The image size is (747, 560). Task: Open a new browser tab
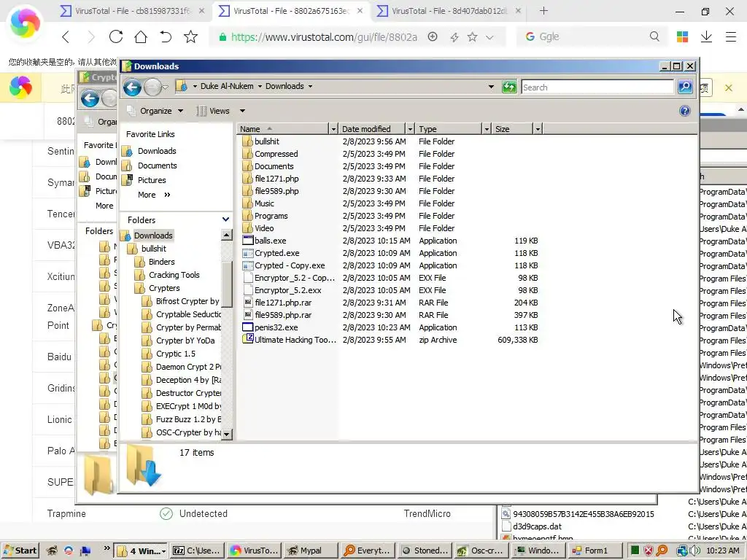[x=543, y=10]
